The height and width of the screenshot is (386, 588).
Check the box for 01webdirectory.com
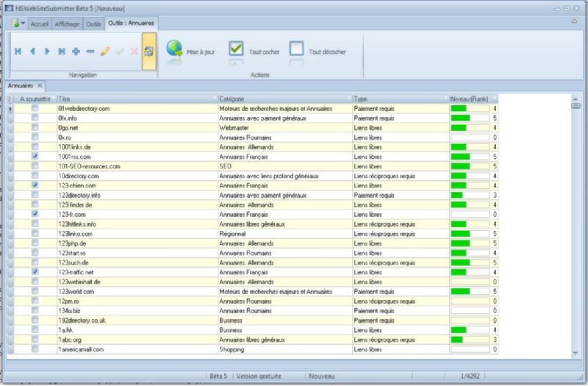[35, 109]
